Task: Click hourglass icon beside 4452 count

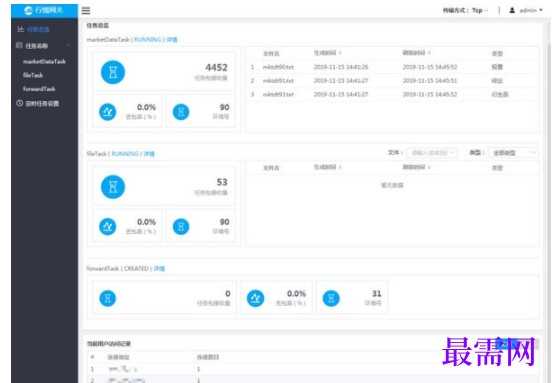Action: (113, 72)
